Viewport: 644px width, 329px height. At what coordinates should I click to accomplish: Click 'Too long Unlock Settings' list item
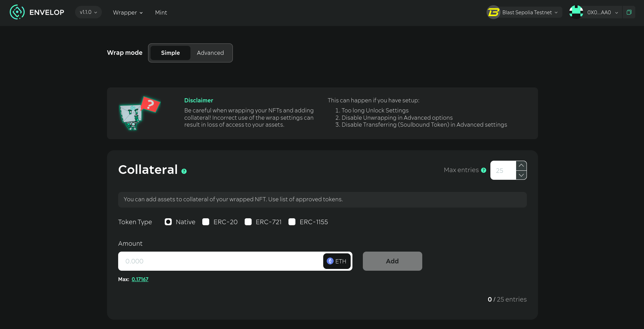(x=375, y=110)
